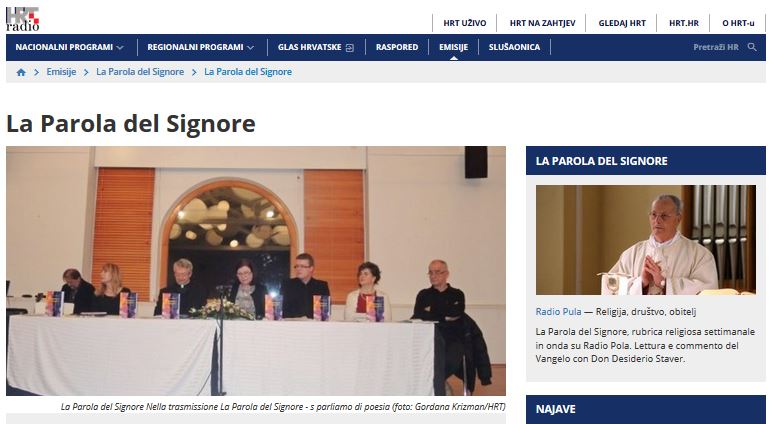The image size is (778, 424).
Task: Open the Radio Pula link
Action: (558, 312)
